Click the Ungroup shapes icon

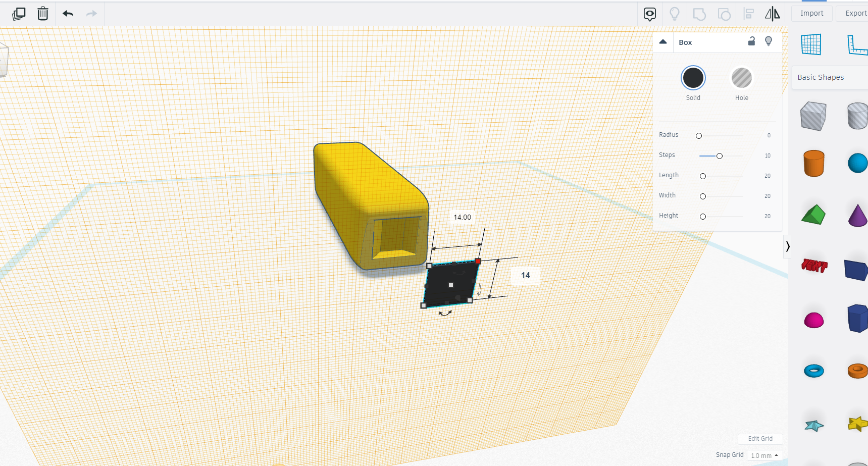[x=724, y=14]
